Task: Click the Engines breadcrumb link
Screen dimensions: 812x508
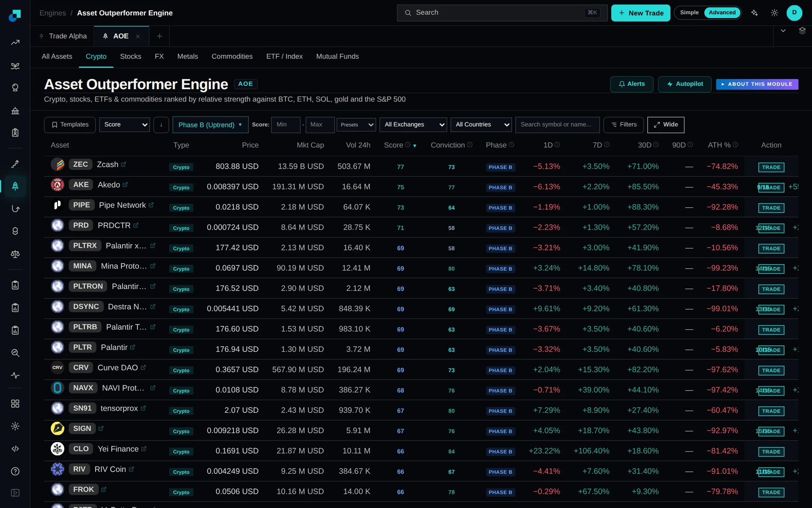Action: click(x=53, y=13)
